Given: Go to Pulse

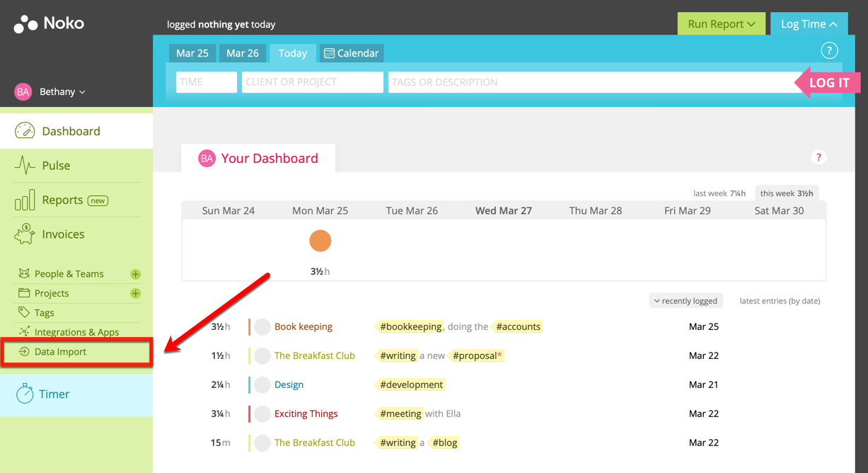Looking at the screenshot, I should [56, 166].
